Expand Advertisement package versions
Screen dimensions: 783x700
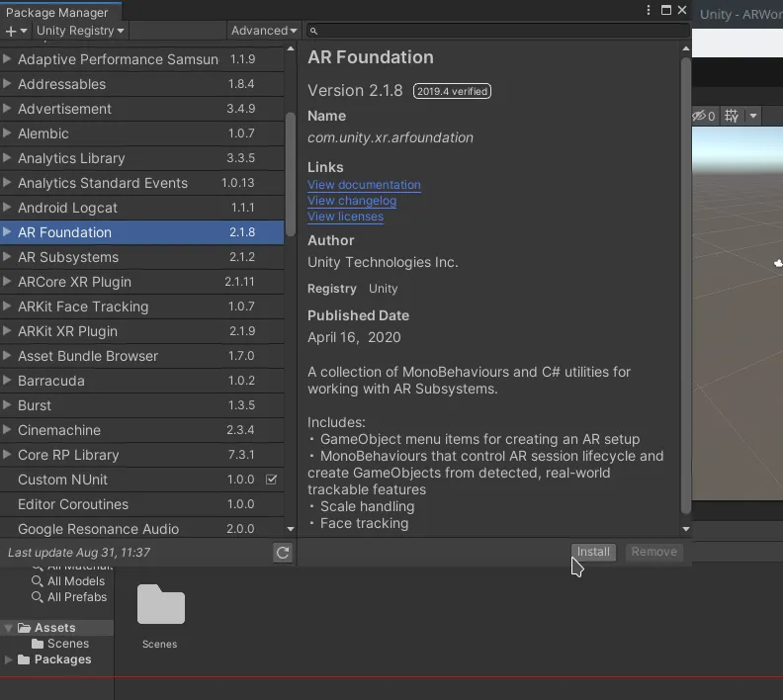pyautogui.click(x=7, y=109)
